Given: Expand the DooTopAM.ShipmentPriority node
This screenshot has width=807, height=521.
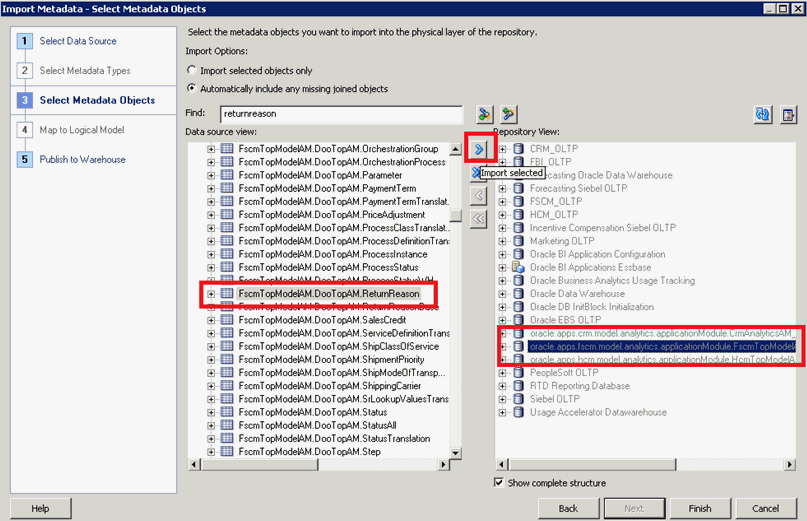Looking at the screenshot, I should point(211,360).
